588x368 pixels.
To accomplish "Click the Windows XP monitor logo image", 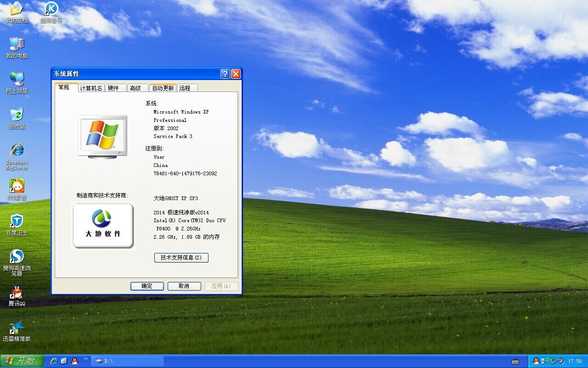I will 102,137.
